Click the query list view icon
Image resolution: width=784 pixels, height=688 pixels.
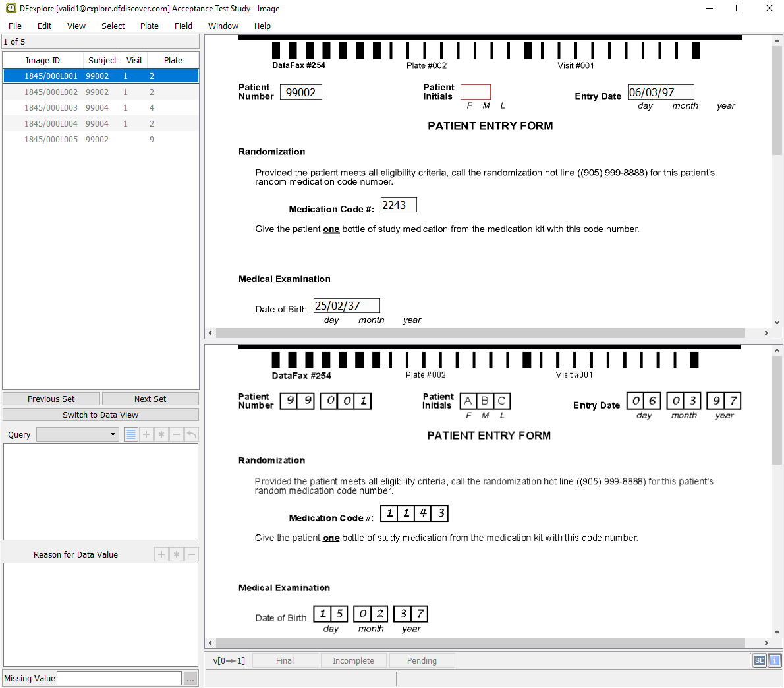(x=131, y=434)
